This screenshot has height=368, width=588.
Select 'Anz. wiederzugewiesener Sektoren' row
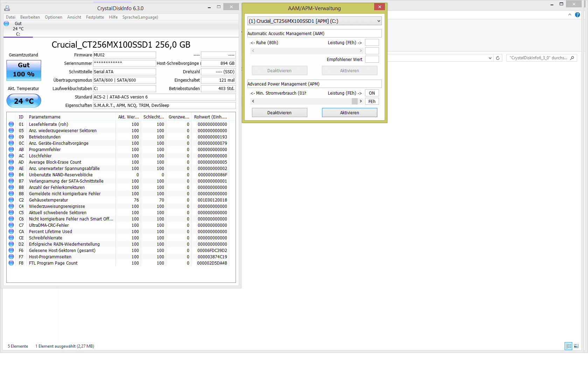(118, 131)
